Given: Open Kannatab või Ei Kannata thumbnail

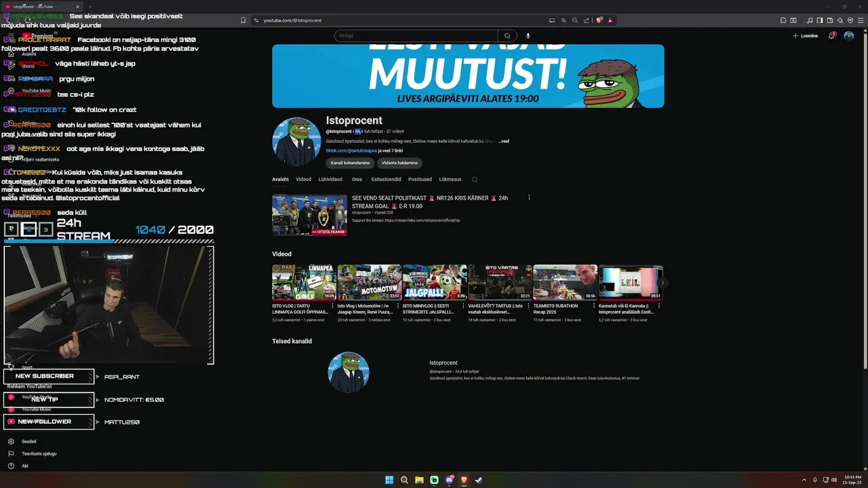Looking at the screenshot, I should [630, 282].
